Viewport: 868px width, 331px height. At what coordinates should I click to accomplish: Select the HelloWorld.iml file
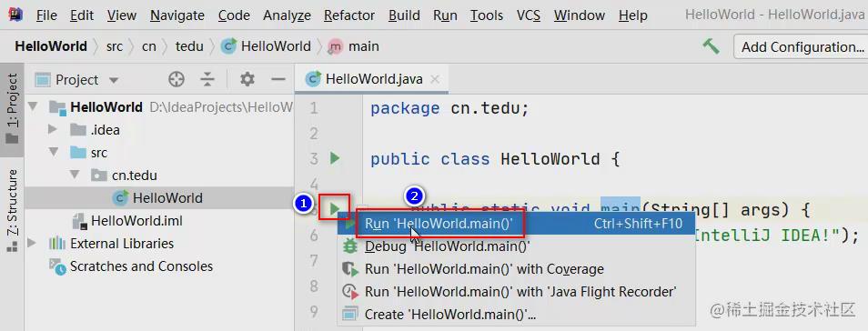[x=136, y=221]
